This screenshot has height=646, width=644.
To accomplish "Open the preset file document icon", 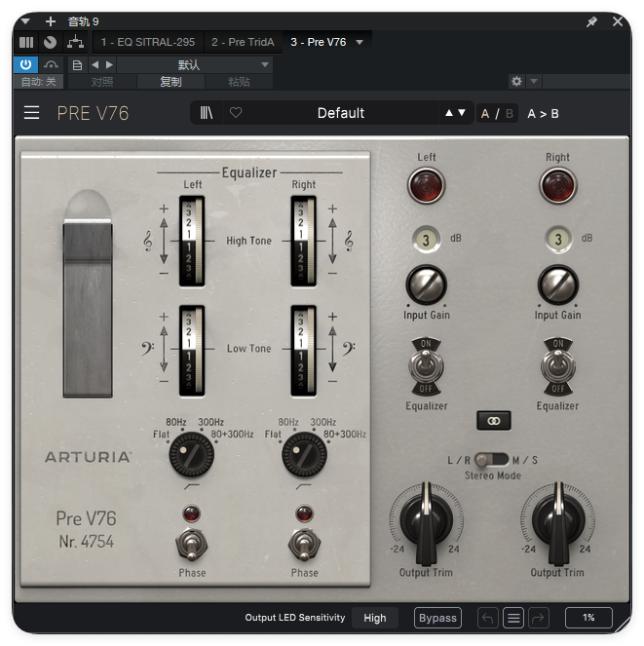I will click(77, 65).
